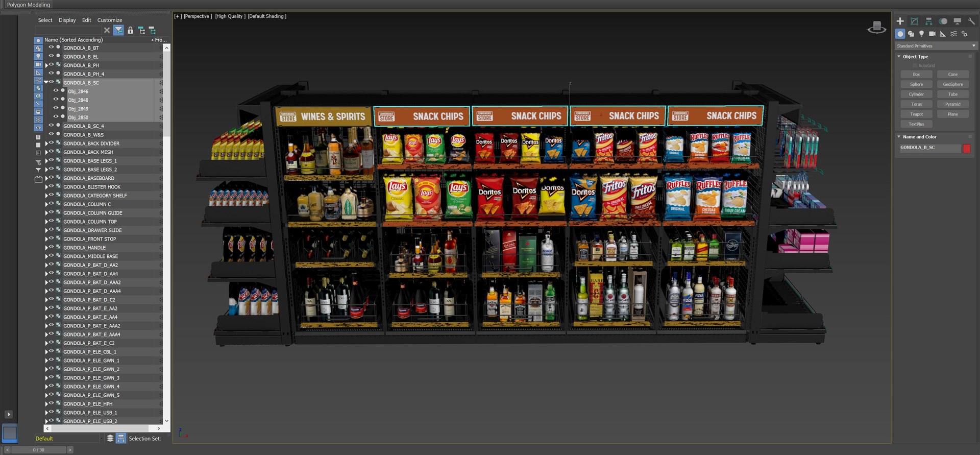Click the [Perspective] viewport label menu
The image size is (980, 455).
[x=198, y=16]
